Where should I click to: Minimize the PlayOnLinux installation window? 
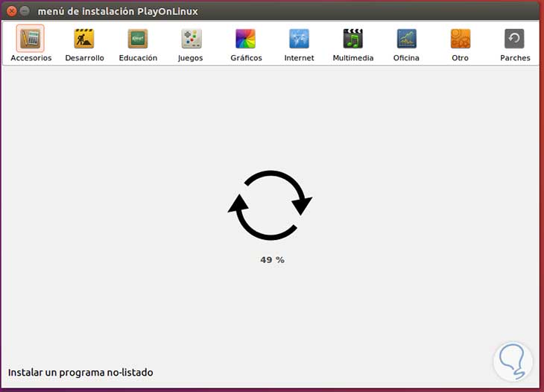click(25, 11)
